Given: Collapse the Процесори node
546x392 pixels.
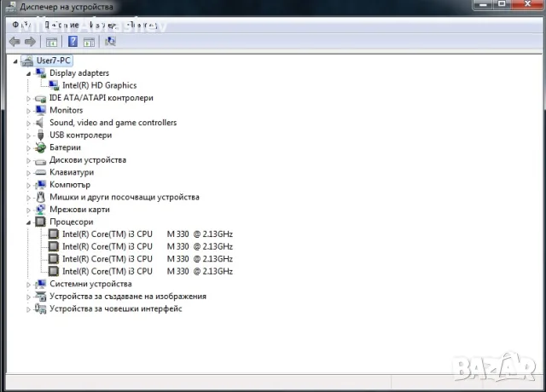Looking at the screenshot, I should coord(28,222).
